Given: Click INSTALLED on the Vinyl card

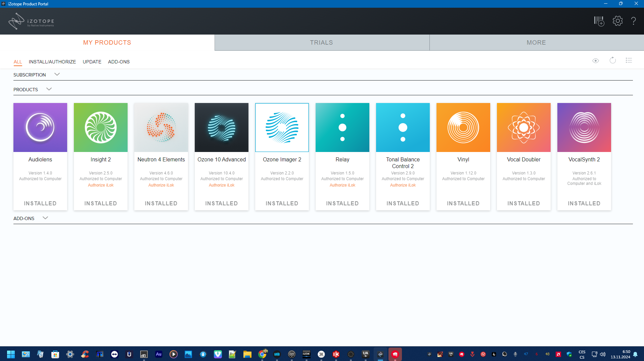Looking at the screenshot, I should point(463,203).
